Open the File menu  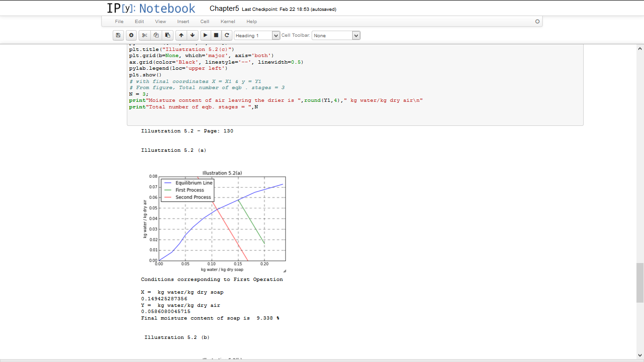[119, 22]
